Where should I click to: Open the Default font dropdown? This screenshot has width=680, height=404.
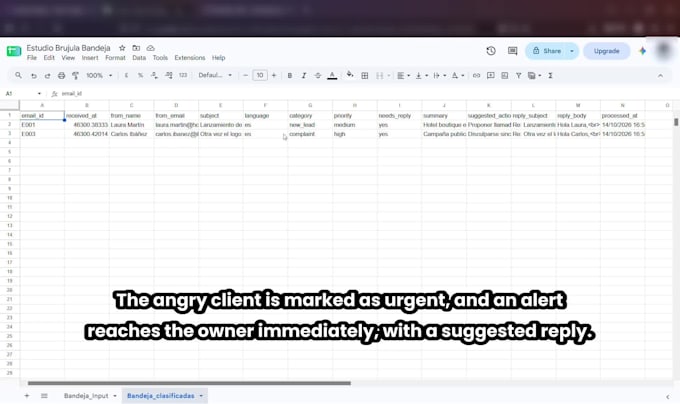click(x=215, y=75)
